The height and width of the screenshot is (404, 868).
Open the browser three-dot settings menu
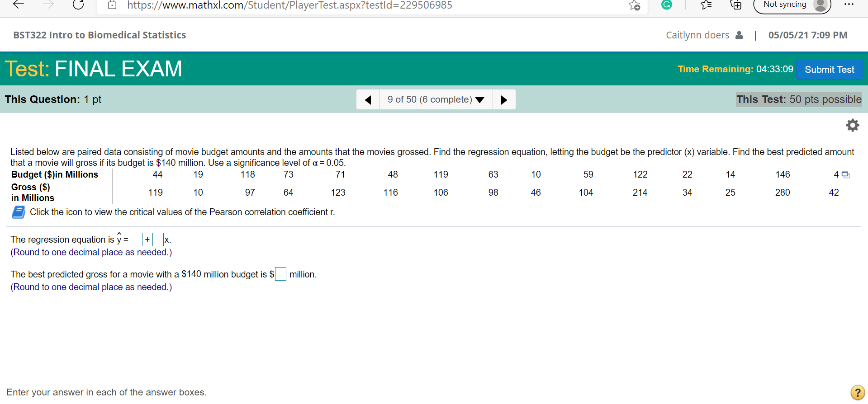[x=849, y=5]
